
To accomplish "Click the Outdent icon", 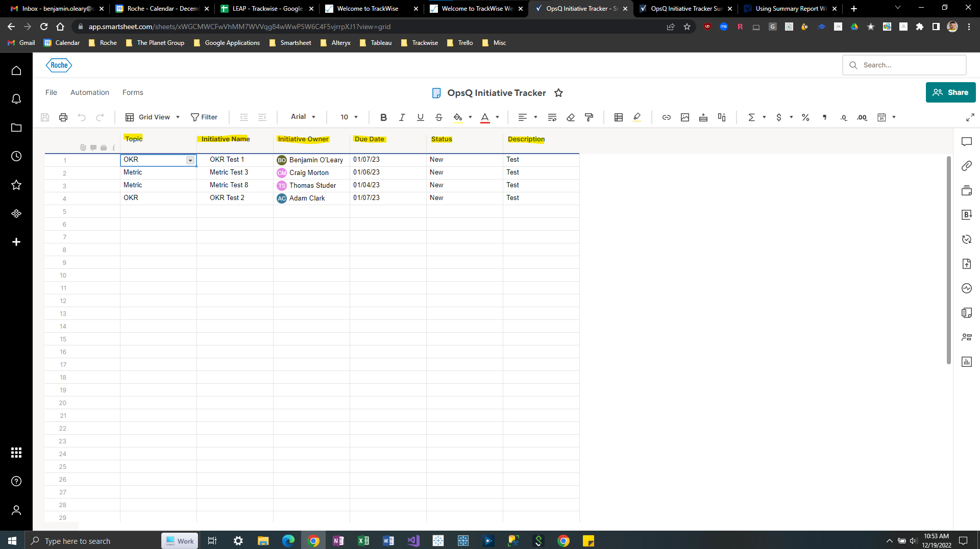I will point(244,117).
